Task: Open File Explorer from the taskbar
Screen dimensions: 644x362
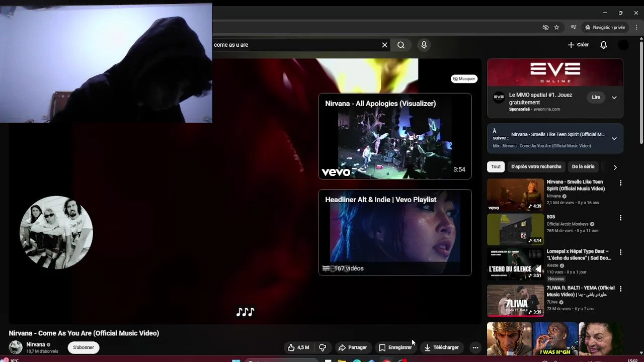Action: point(342,360)
